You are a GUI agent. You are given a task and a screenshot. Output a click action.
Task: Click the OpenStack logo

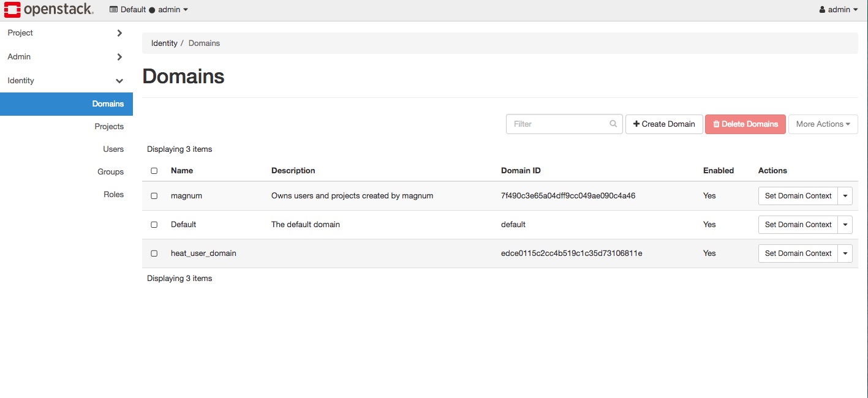pos(49,9)
